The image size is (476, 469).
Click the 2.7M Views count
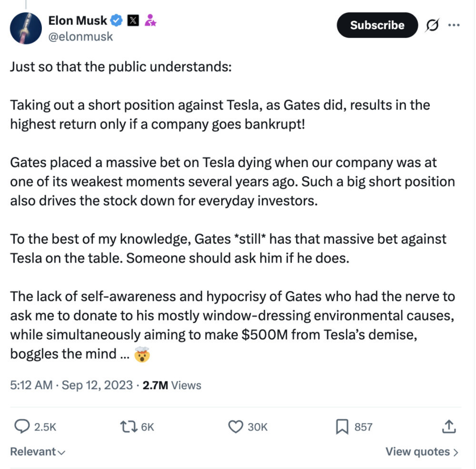[172, 385]
